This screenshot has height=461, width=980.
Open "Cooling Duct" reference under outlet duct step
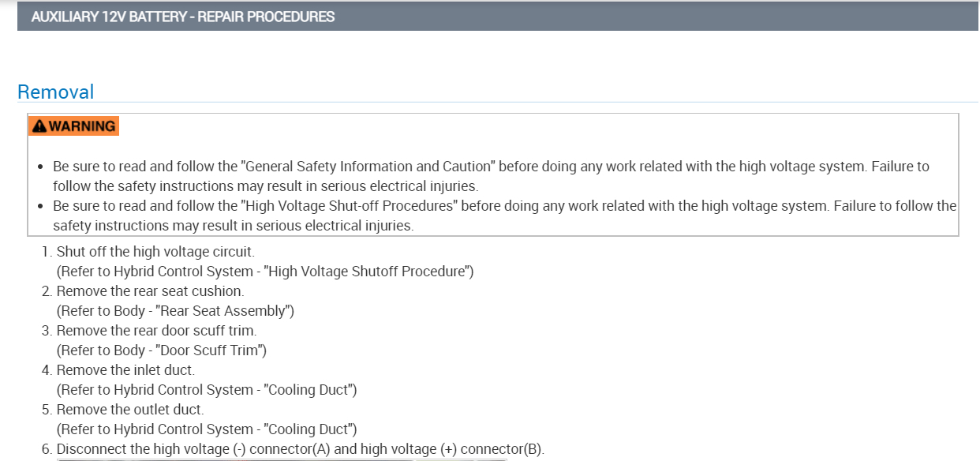(311, 429)
